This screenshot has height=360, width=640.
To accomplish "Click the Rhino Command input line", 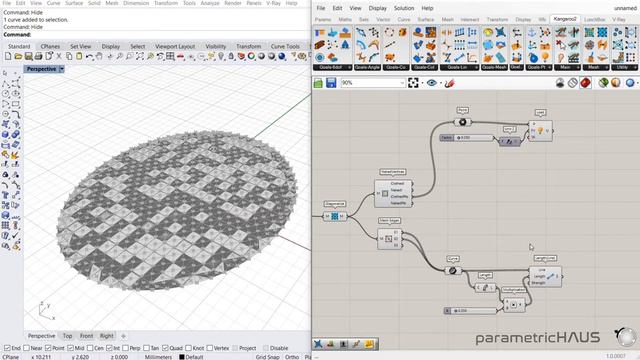I will click(x=155, y=35).
